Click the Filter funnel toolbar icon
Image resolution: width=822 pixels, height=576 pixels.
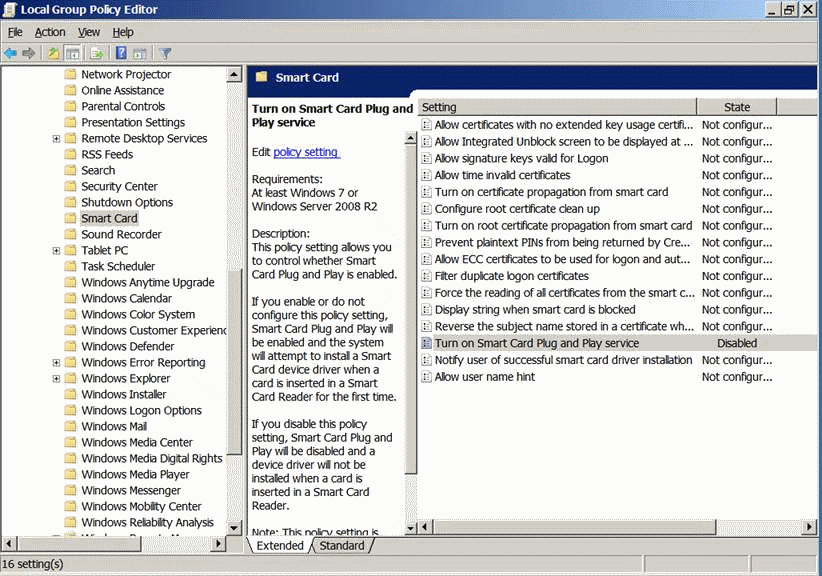(166, 53)
